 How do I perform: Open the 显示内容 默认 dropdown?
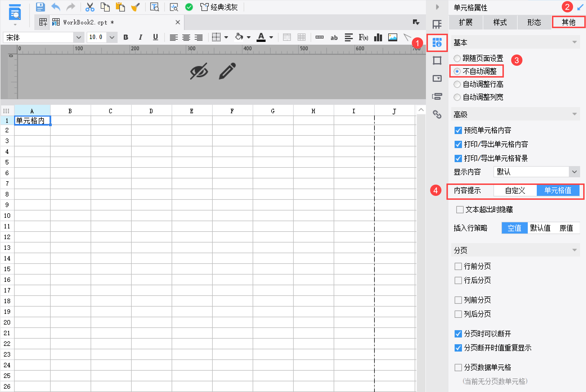click(574, 172)
